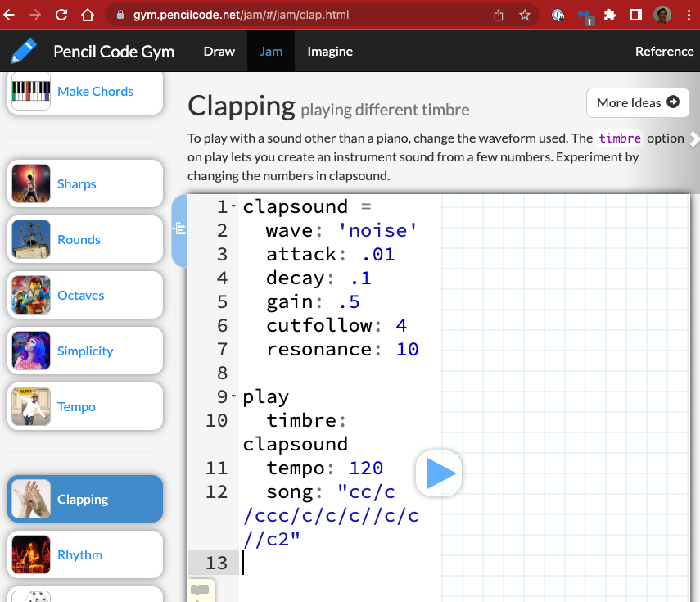This screenshot has width=700, height=602.
Task: Open the 1Password extension icon
Action: [558, 15]
